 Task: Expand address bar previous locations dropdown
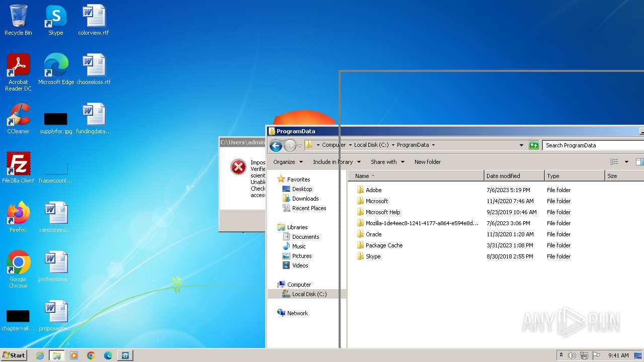521,145
